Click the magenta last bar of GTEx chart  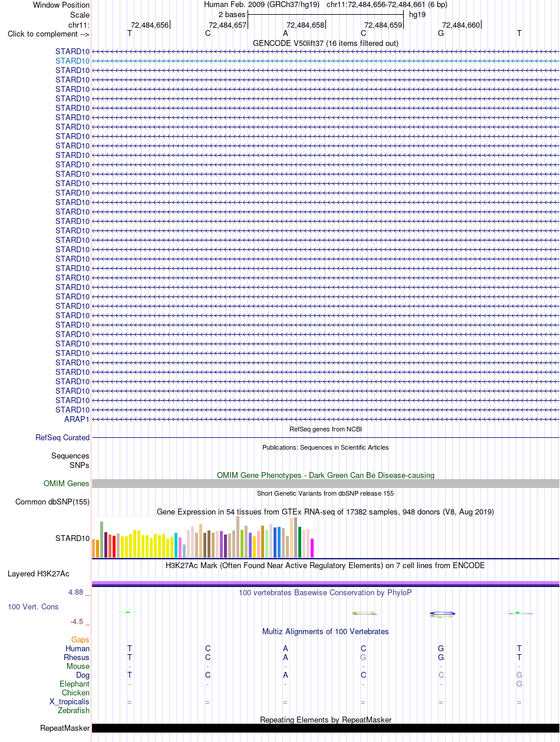pyautogui.click(x=312, y=548)
